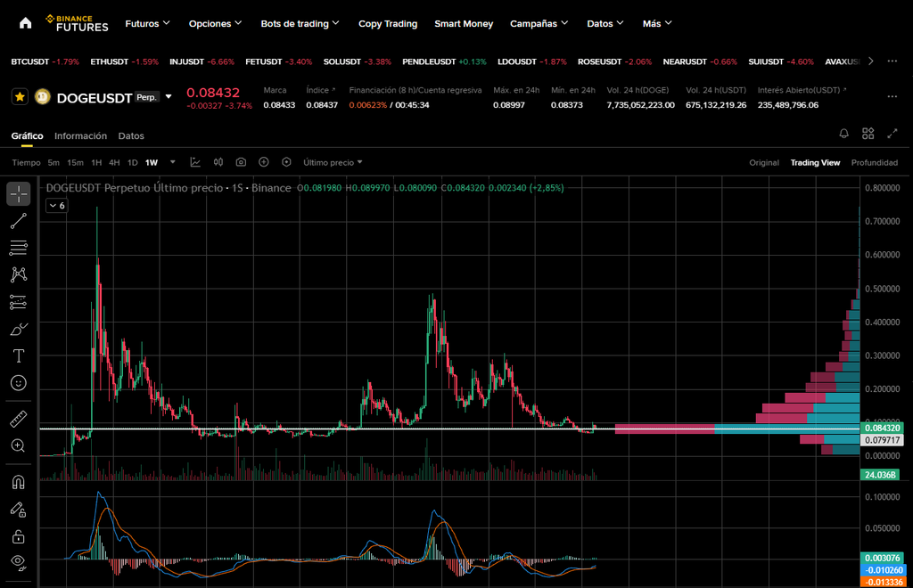This screenshot has width=913, height=588.
Task: Switch to the Información tab
Action: tap(80, 135)
